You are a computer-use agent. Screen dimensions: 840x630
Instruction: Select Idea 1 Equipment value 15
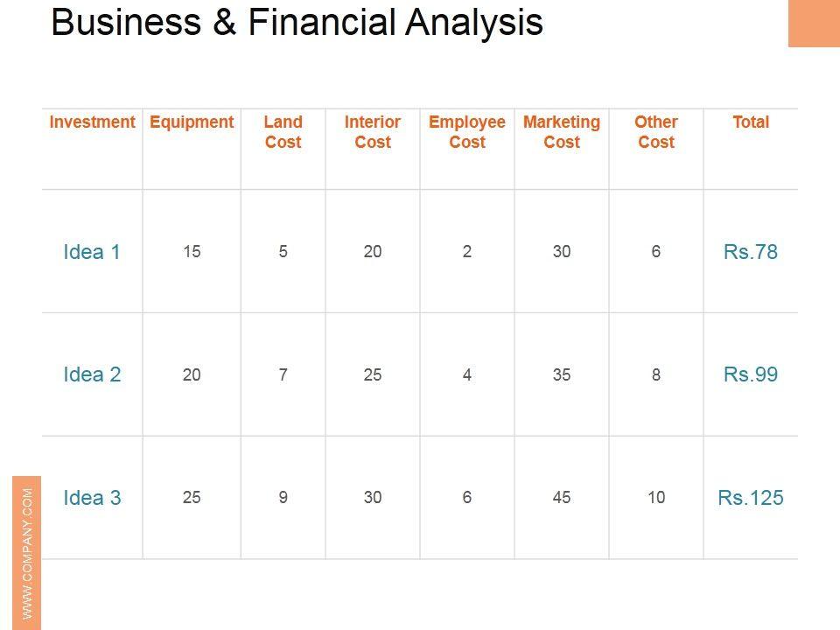tap(192, 252)
